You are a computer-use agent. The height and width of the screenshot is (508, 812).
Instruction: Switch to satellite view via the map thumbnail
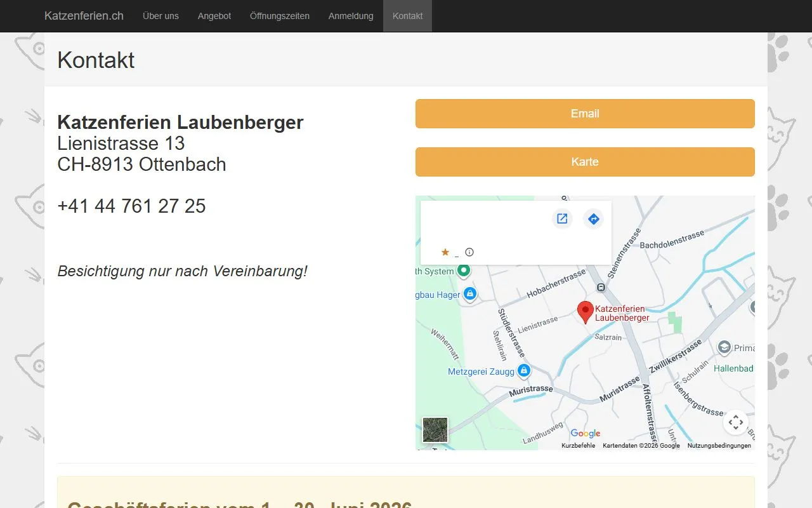click(x=435, y=429)
